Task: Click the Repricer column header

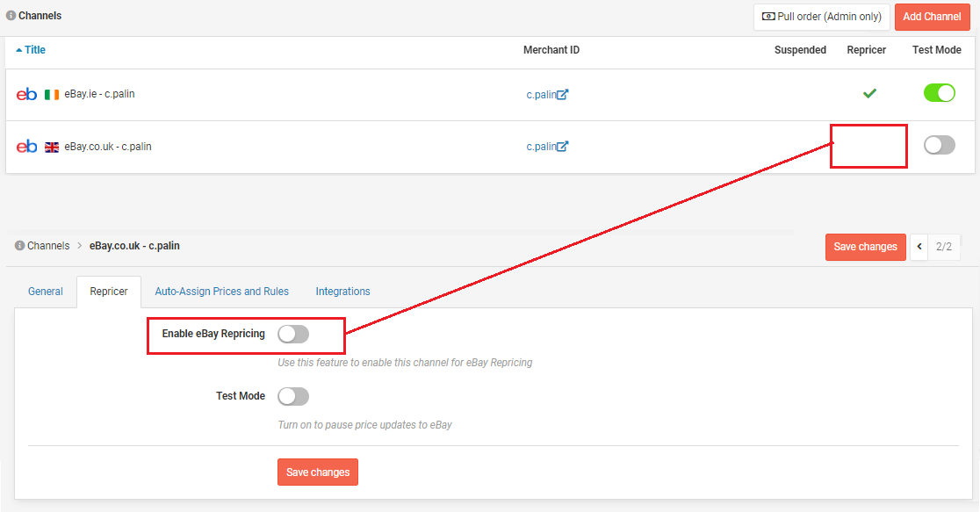Action: [x=866, y=50]
